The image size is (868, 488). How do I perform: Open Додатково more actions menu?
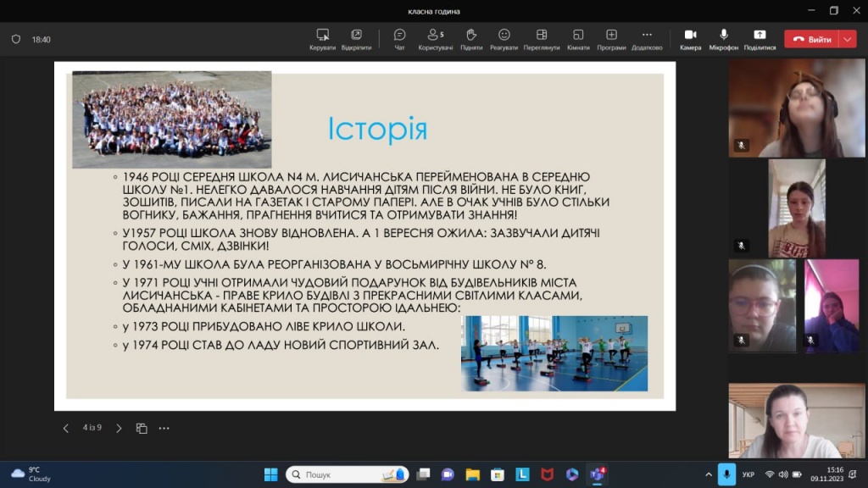[647, 39]
